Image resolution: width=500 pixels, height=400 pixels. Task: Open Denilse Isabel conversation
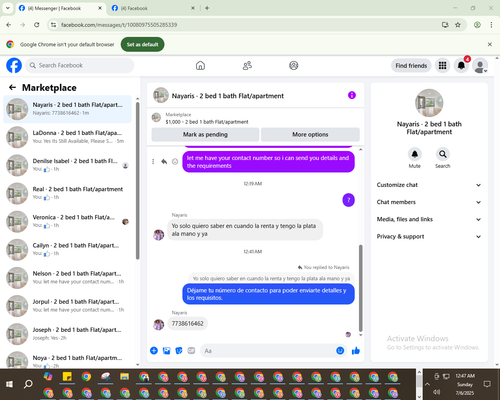(x=68, y=165)
